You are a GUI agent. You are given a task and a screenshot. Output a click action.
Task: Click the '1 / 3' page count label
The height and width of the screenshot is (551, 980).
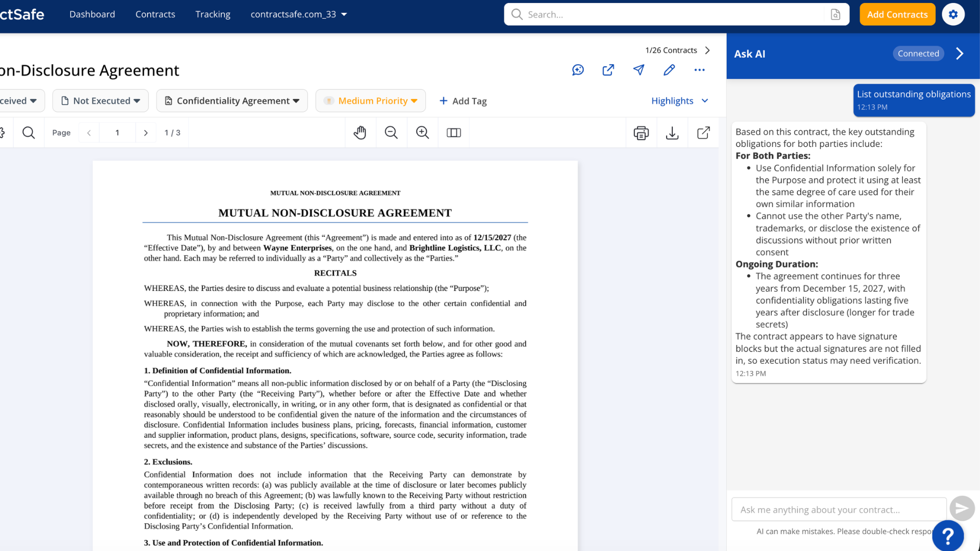[172, 133]
